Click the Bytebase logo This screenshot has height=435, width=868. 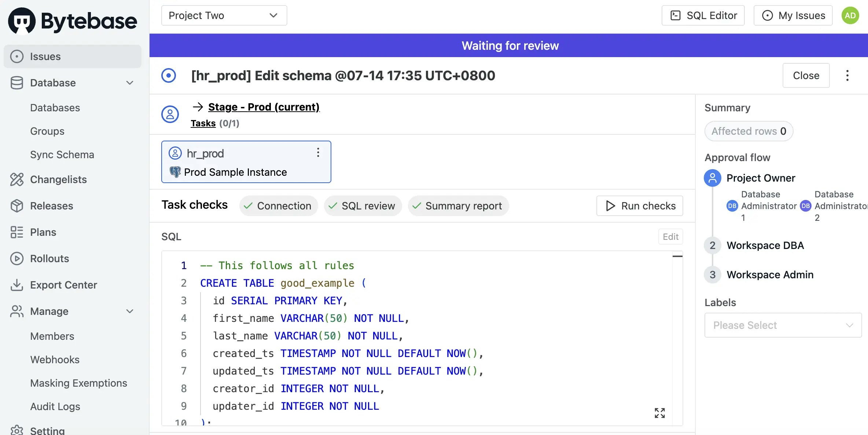(x=72, y=21)
